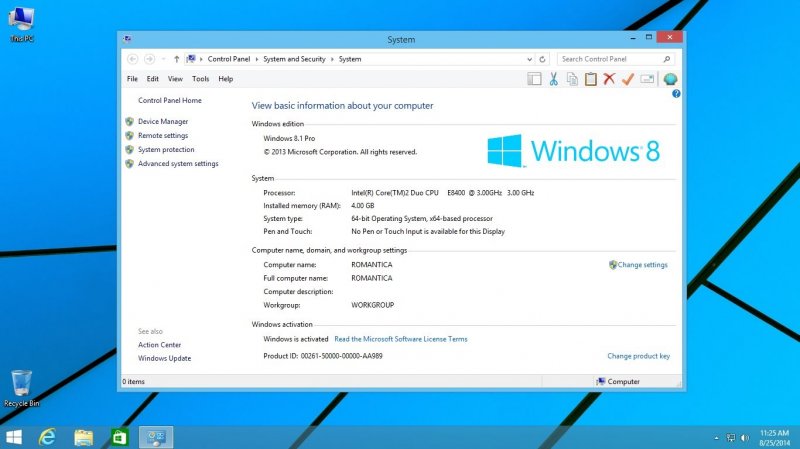Viewport: 800px width, 449px height.
Task: Click Change product key link
Action: [638, 356]
